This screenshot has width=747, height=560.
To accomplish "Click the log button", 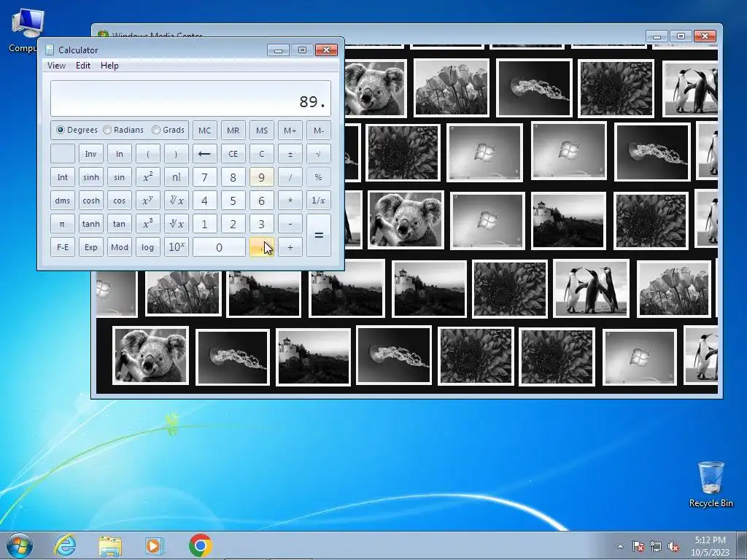I will click(147, 247).
